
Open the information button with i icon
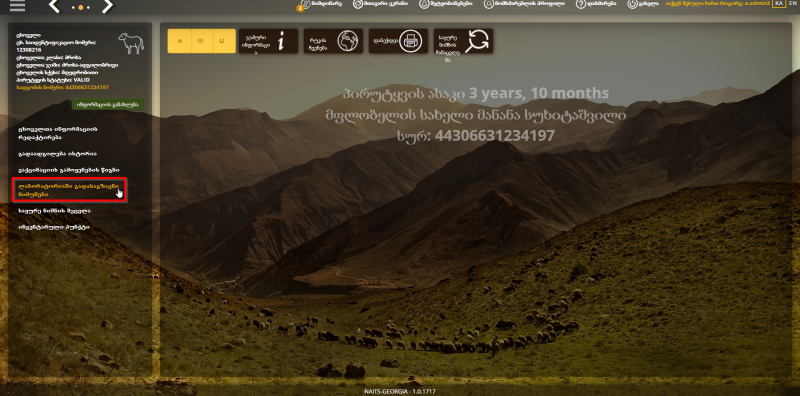coord(268,41)
